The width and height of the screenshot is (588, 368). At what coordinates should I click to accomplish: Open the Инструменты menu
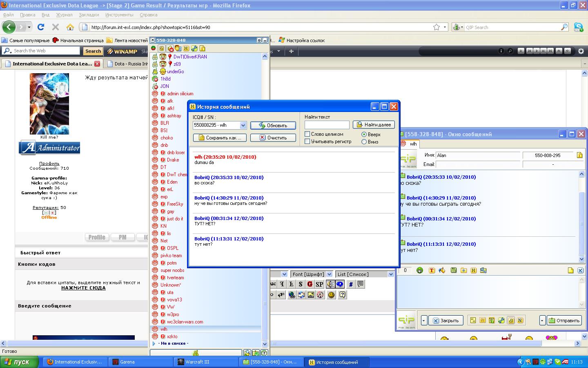pyautogui.click(x=119, y=15)
